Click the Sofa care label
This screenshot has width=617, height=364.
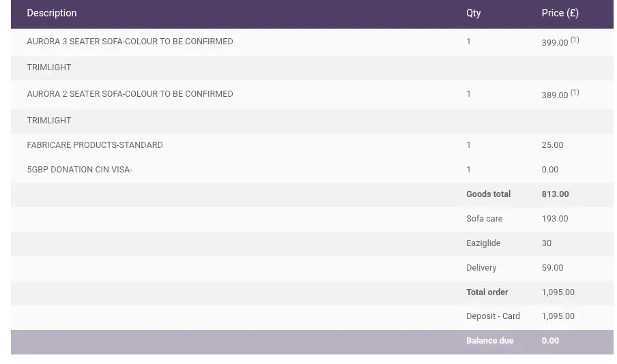[x=484, y=219]
